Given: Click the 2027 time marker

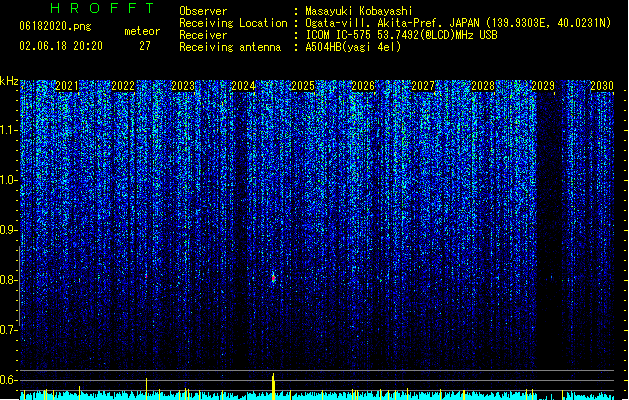Looking at the screenshot, I should coord(423,86).
